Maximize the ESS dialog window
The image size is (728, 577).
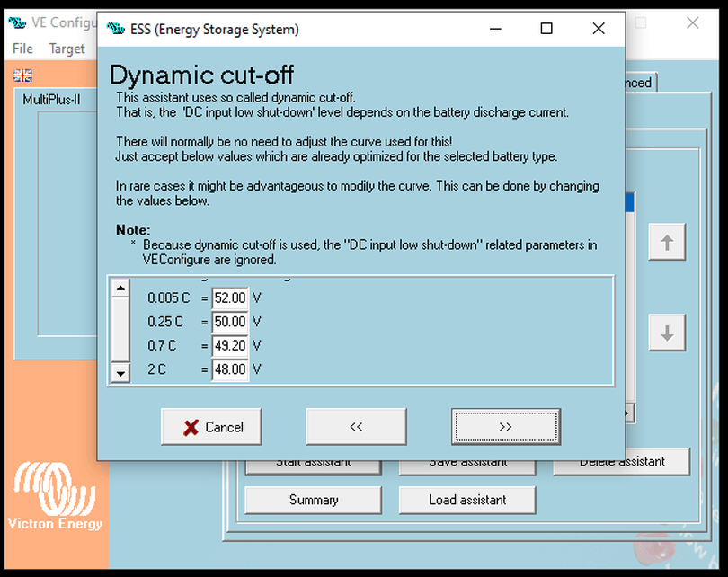pyautogui.click(x=546, y=29)
